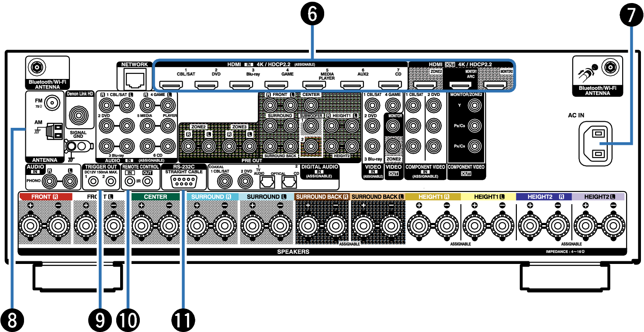Click the right Bluetooth/Wi-Fi antenna connector
The image size is (644, 332).
(610, 68)
